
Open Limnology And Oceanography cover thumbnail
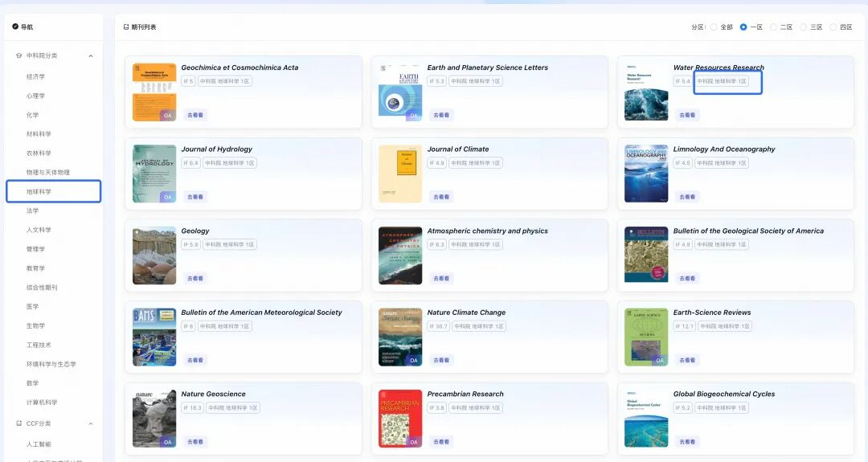pyautogui.click(x=646, y=174)
